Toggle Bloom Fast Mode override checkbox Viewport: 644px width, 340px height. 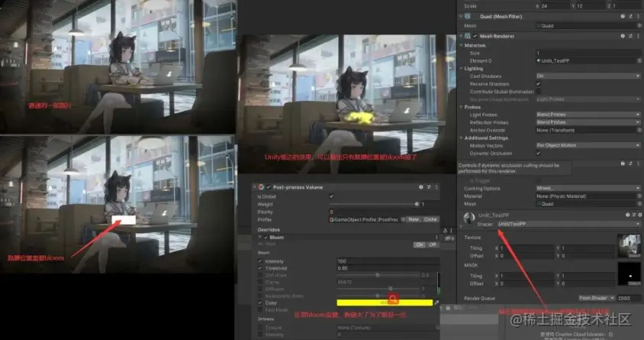click(260, 310)
